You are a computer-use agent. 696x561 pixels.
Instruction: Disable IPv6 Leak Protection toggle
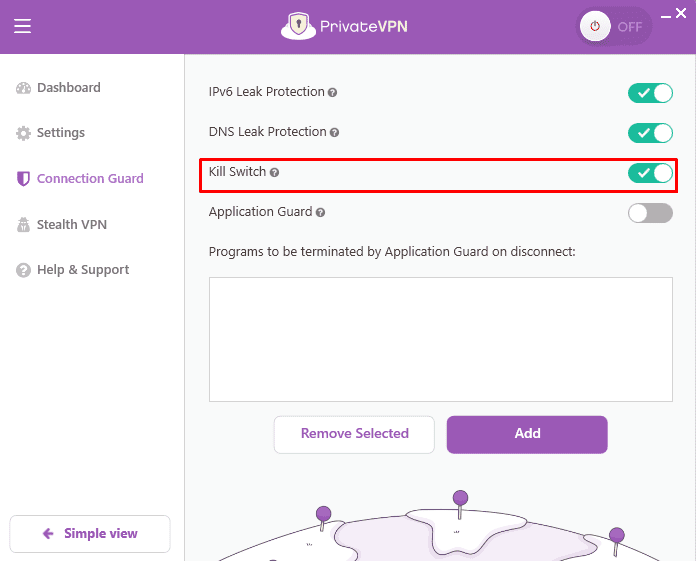tap(650, 93)
